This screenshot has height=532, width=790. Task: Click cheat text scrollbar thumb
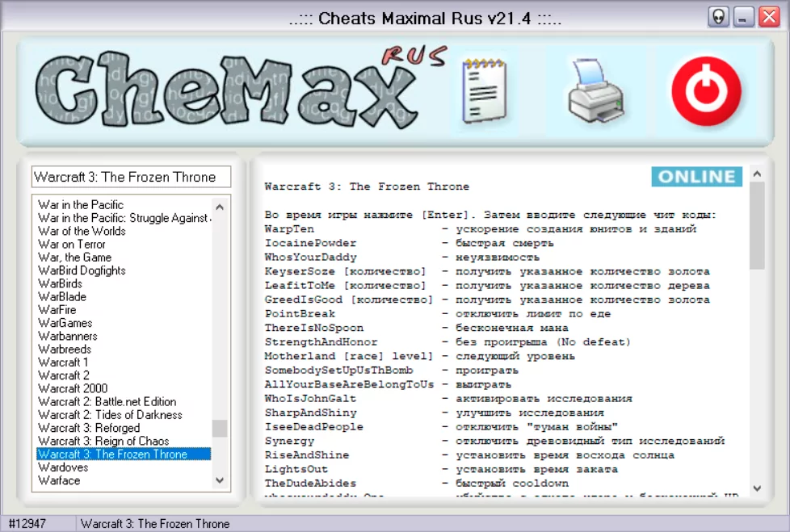click(x=757, y=225)
